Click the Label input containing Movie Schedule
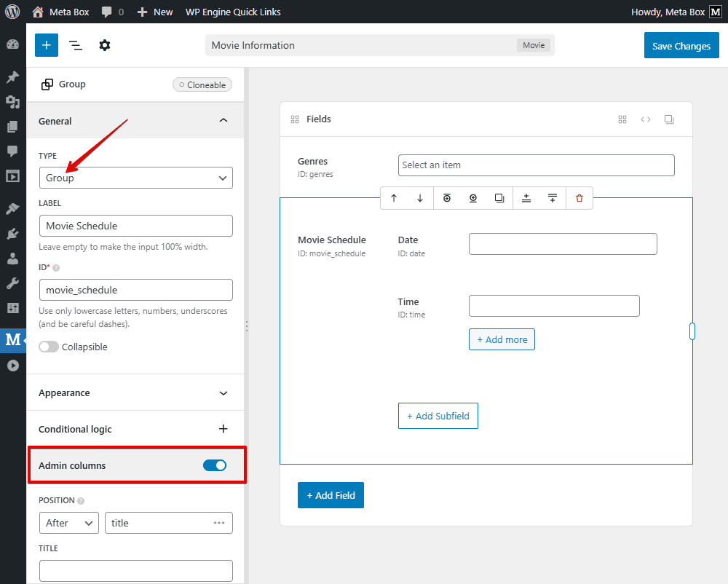Viewport: 728px width, 584px height. (x=136, y=226)
